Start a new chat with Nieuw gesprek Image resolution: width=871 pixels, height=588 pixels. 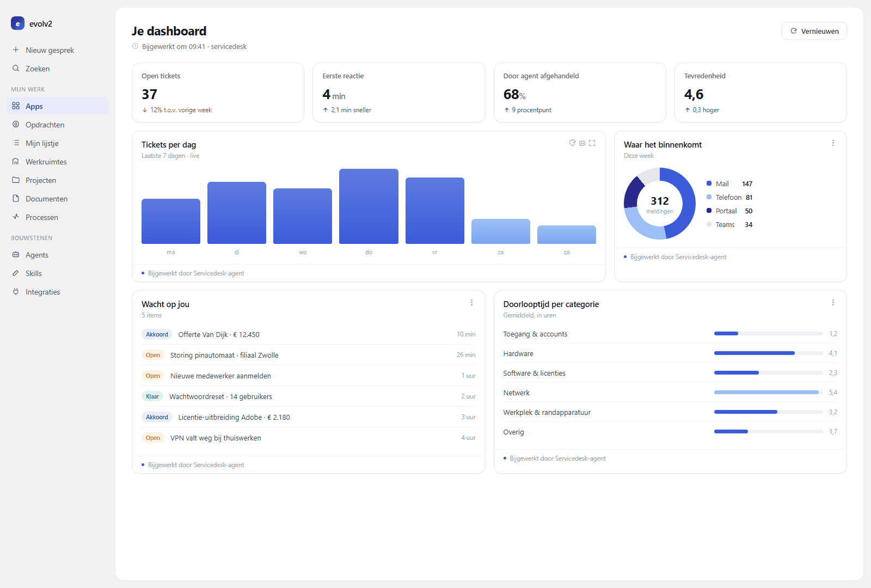[x=58, y=50]
